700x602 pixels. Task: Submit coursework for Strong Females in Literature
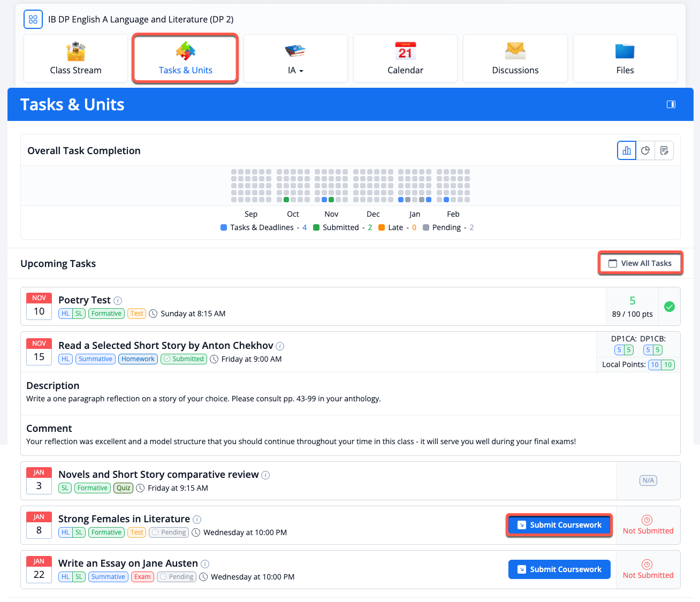click(x=559, y=525)
